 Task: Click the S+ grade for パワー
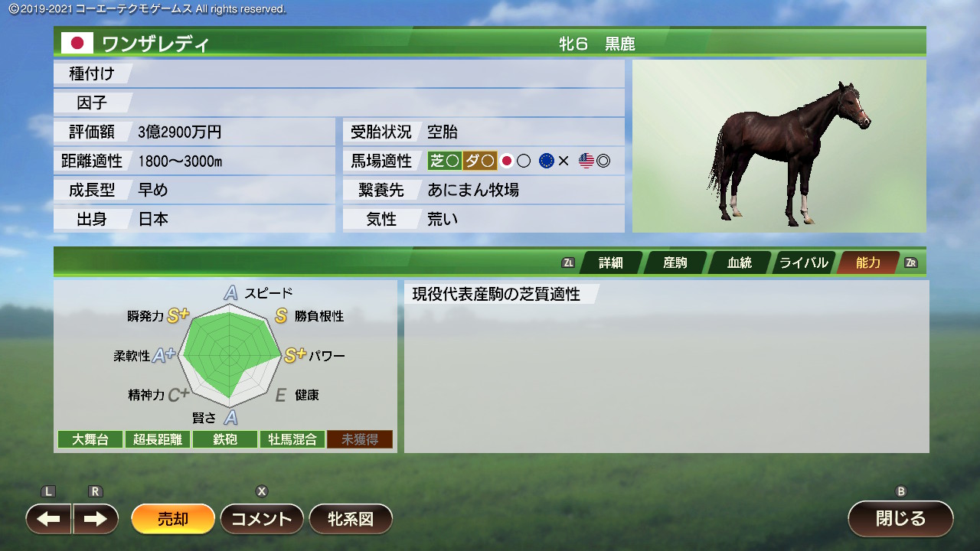[295, 355]
